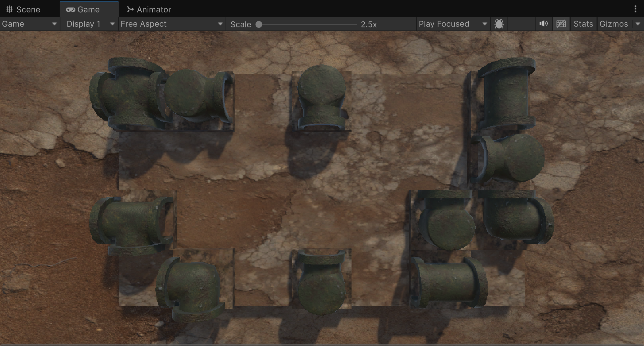The image size is (644, 346).
Task: Open the panel three-dot options menu
Action: coord(635,9)
